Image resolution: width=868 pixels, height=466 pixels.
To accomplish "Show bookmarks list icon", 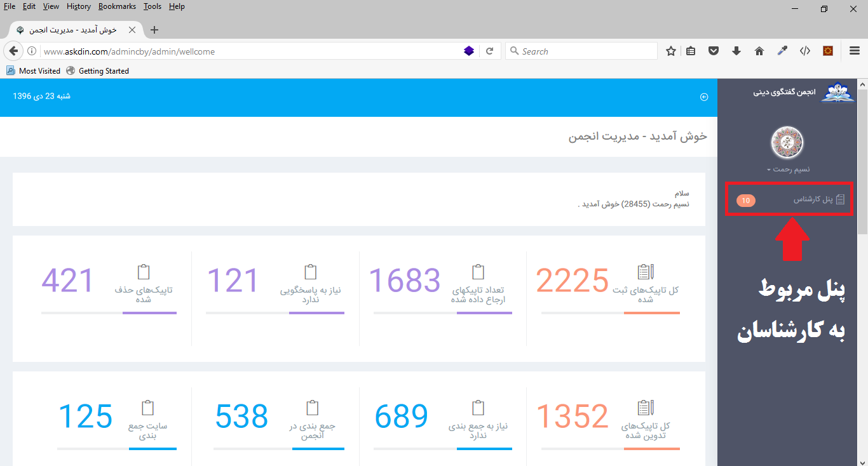I will click(691, 51).
